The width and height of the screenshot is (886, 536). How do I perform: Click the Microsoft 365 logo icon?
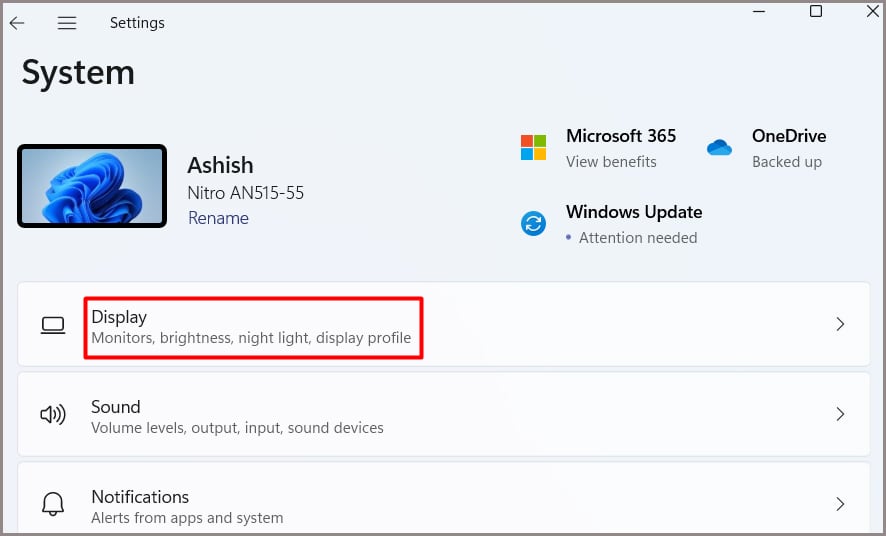pyautogui.click(x=533, y=147)
